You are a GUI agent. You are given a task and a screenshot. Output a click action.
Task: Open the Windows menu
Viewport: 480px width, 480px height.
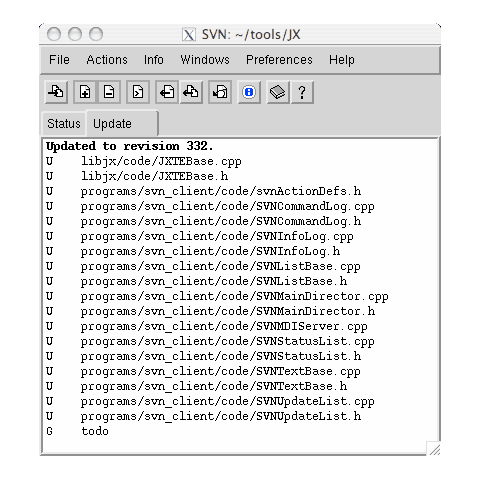pyautogui.click(x=205, y=60)
